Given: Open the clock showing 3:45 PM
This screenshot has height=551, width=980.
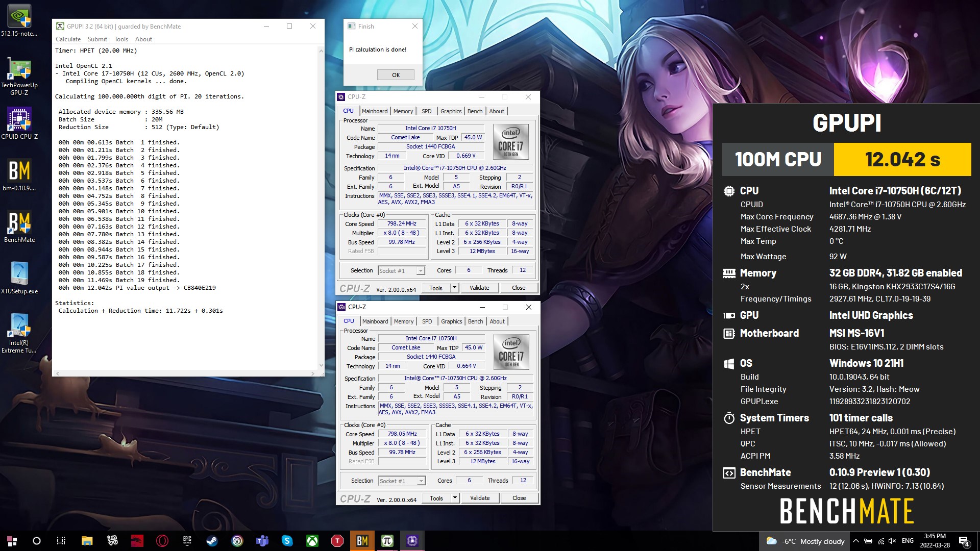Looking at the screenshot, I should click(935, 541).
